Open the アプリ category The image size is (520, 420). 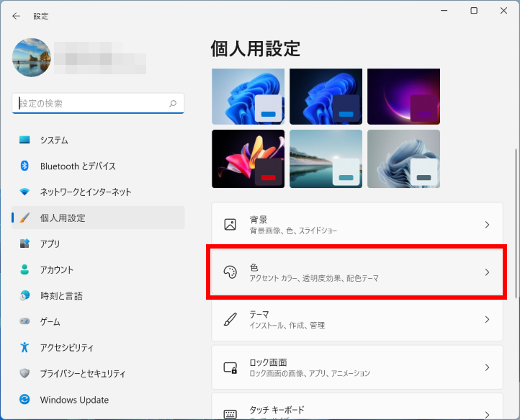click(x=98, y=243)
